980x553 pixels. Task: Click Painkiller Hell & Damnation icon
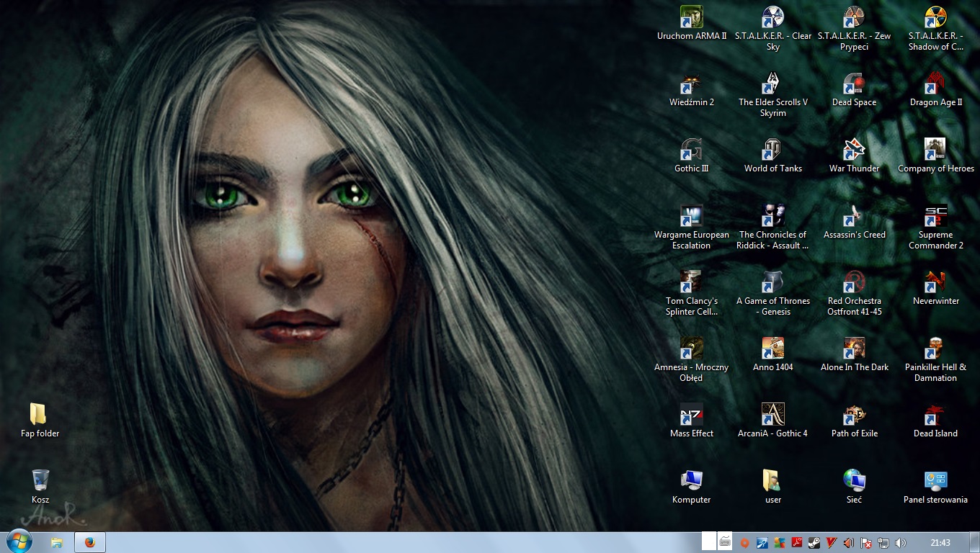(x=935, y=360)
